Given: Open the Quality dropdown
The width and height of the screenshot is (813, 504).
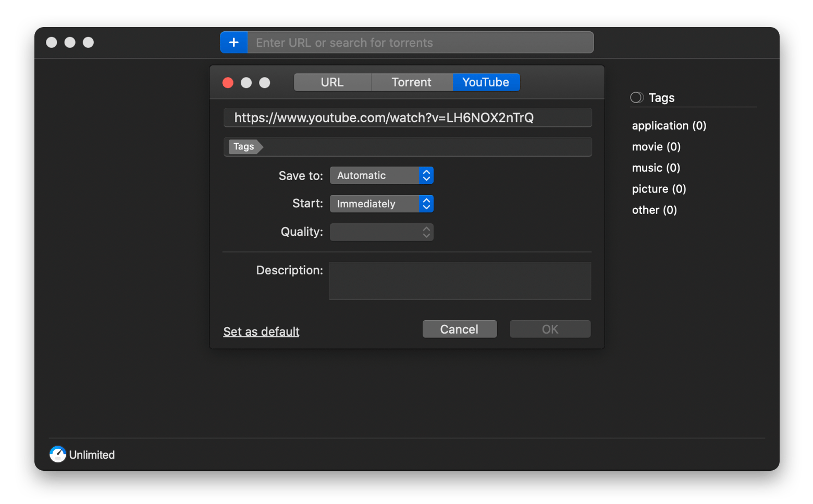Looking at the screenshot, I should tap(381, 232).
